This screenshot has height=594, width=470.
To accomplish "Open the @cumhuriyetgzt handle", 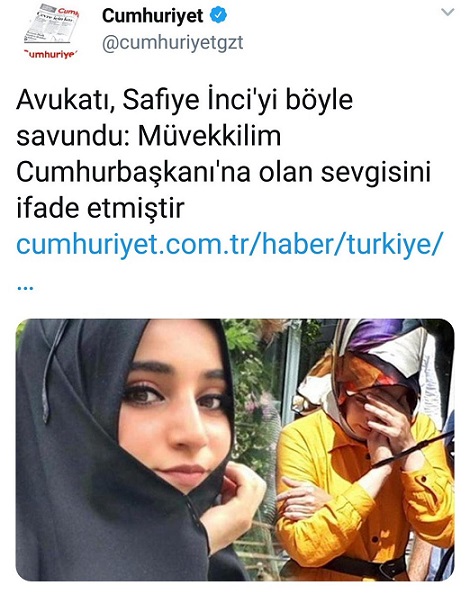I will [x=172, y=43].
